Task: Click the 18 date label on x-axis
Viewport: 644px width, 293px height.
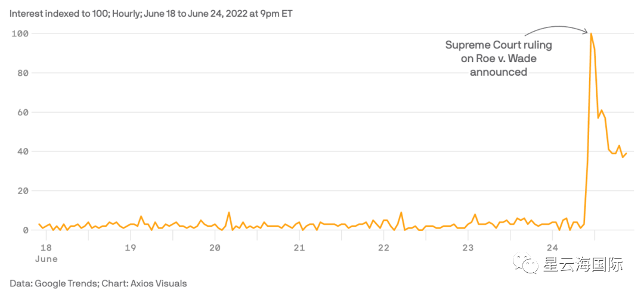Action: (x=46, y=248)
